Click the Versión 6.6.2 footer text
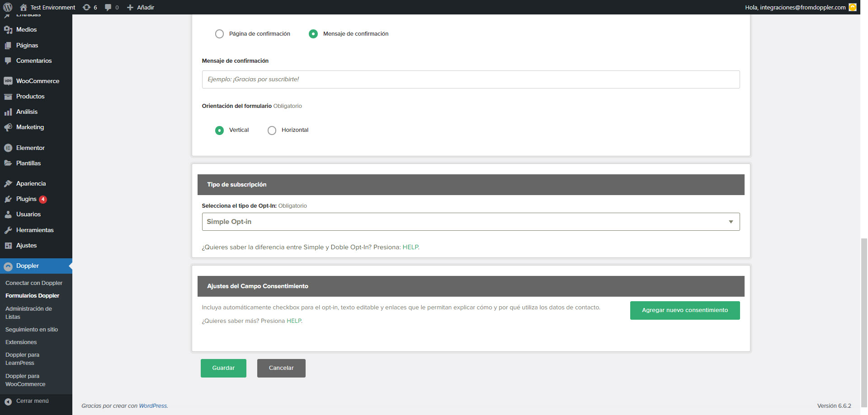The image size is (868, 415). 834,406
